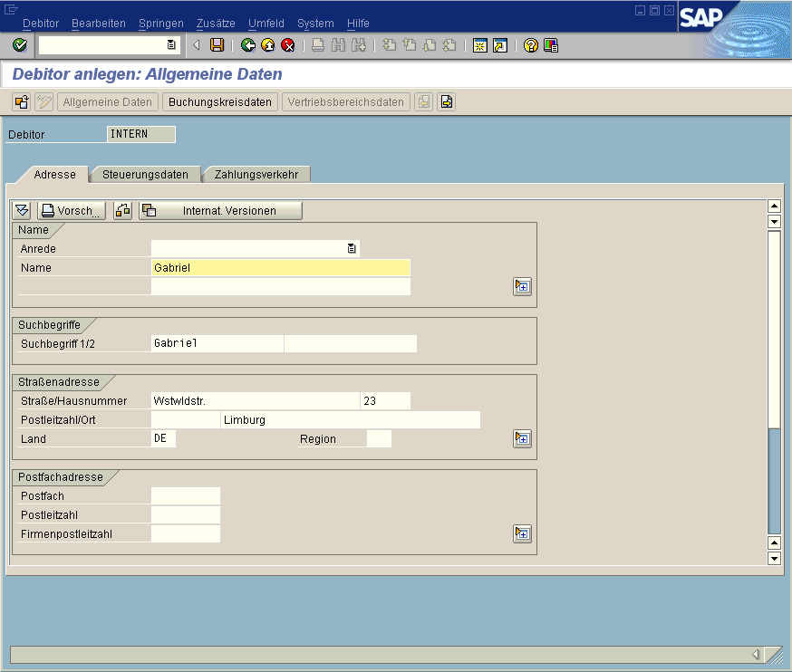Open the Springen menu
The image size is (792, 672).
pyautogui.click(x=161, y=24)
